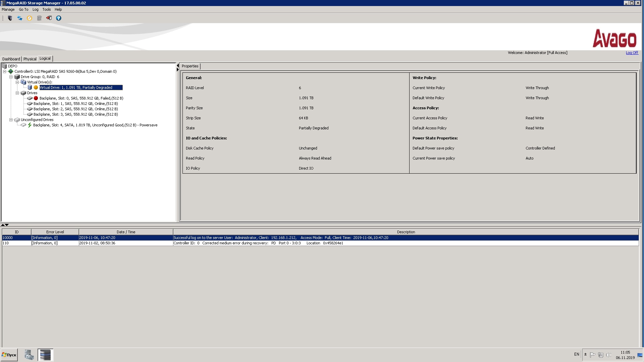Click the down arrow of log pane splitter
644x362 pixels.
pos(7,225)
